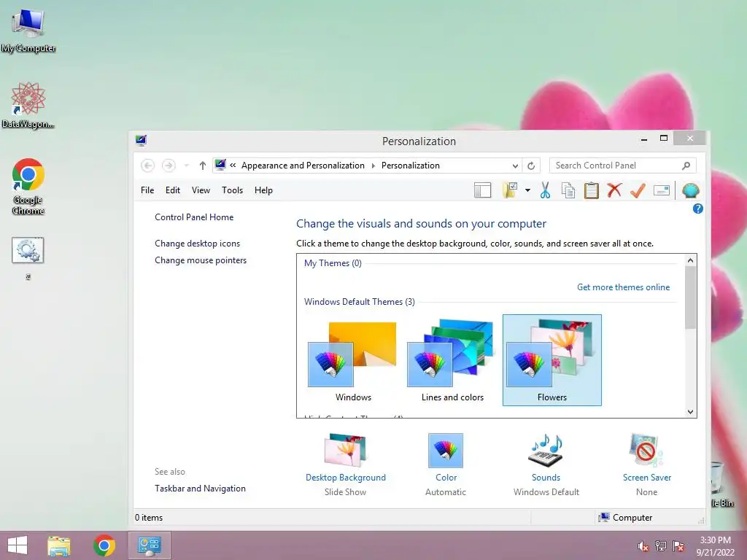This screenshot has width=747, height=560.
Task: Click Appearance and Personalization breadcrumb
Action: point(303,166)
